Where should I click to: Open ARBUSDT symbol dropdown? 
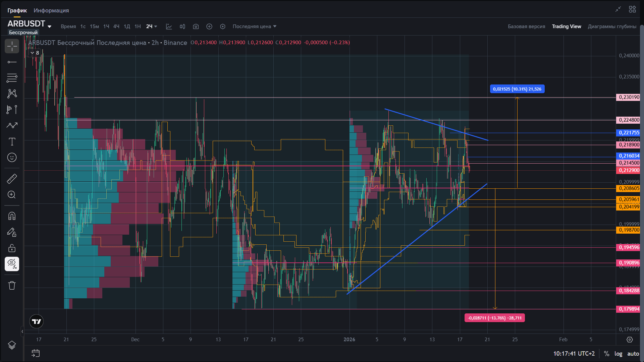pos(50,26)
